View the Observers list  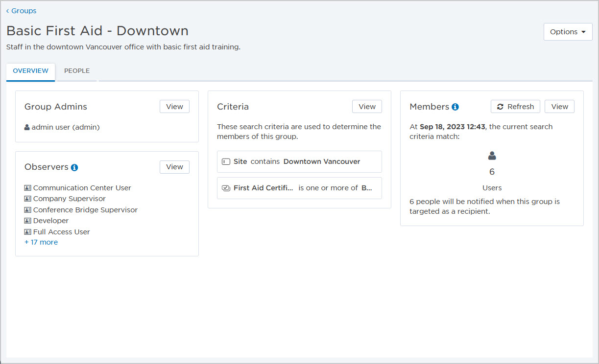click(174, 167)
